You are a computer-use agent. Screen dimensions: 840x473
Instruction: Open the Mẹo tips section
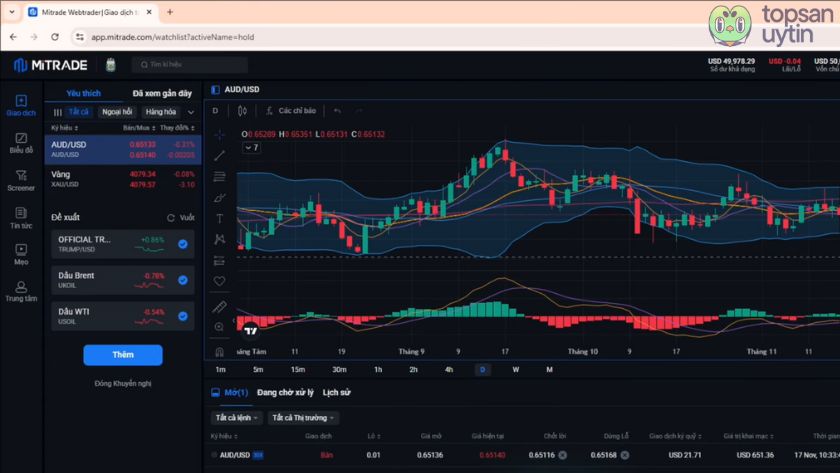21,254
